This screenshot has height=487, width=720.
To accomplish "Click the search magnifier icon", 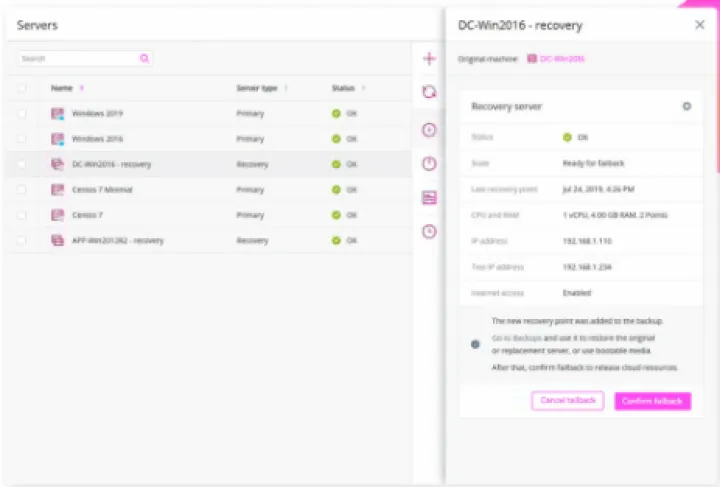I will [x=144, y=59].
